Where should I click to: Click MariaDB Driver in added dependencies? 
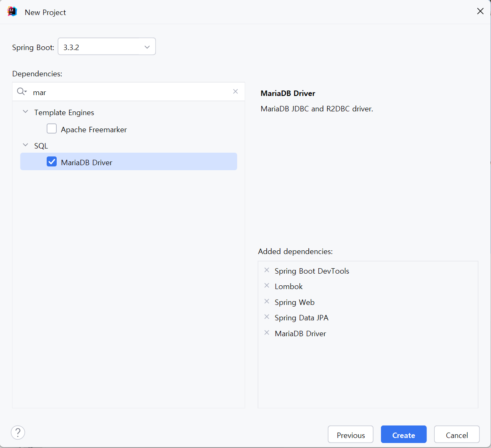click(x=300, y=334)
